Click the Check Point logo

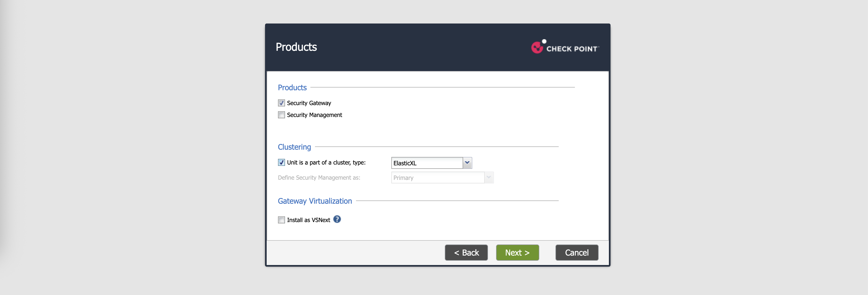coord(565,47)
